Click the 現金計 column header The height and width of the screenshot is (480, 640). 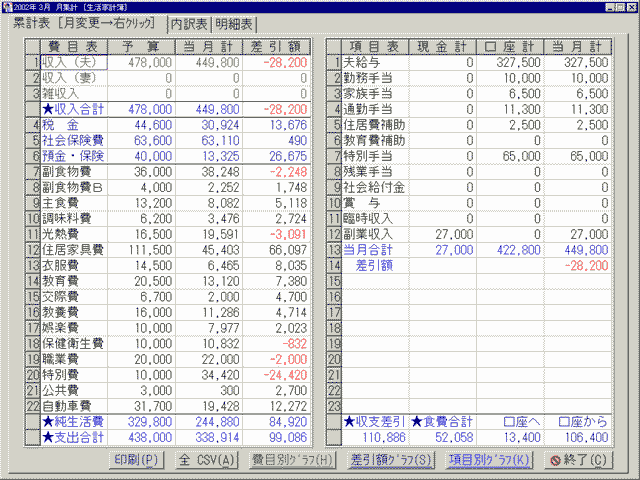[442, 47]
